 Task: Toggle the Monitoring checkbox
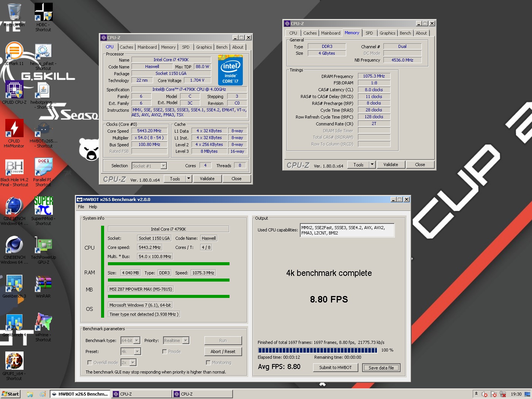point(208,363)
